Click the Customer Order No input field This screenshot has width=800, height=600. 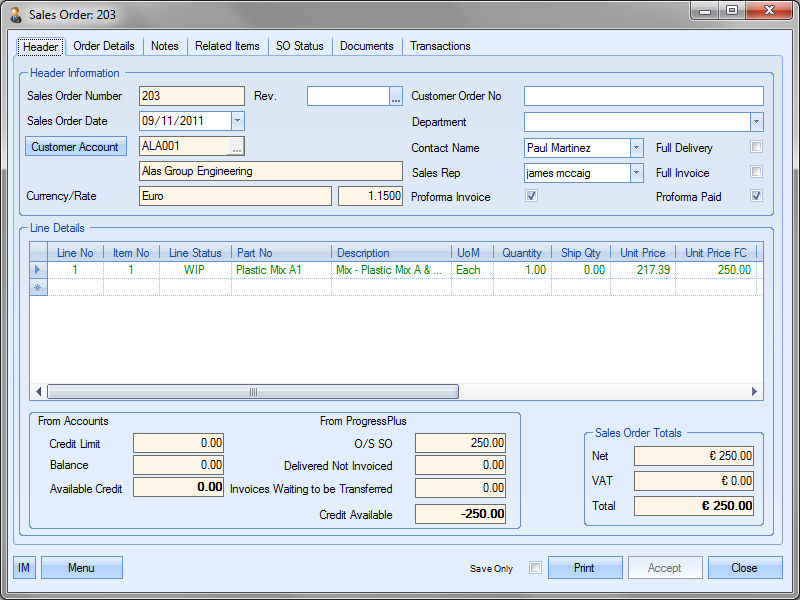pos(643,97)
